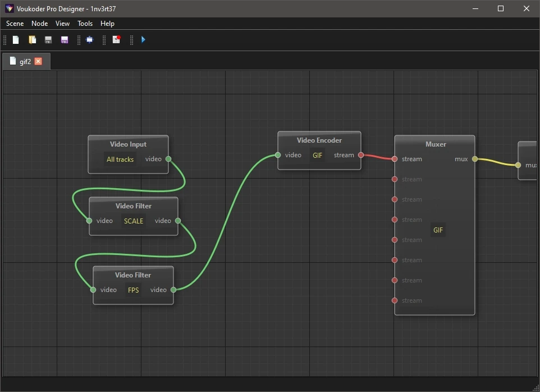This screenshot has height=392, width=540.
Task: Click the second stream input port on Muxer
Action: click(395, 179)
